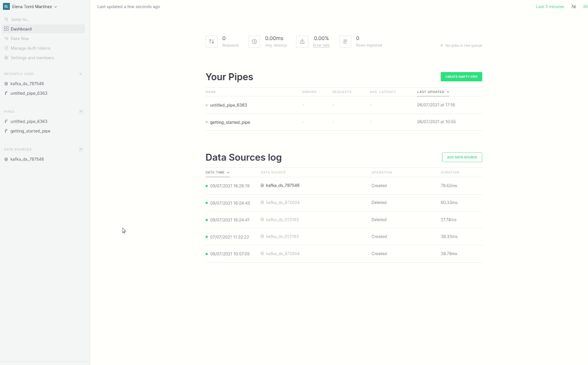This screenshot has width=588, height=365.
Task: Sort pipes by Last Updated column
Action: [x=433, y=92]
